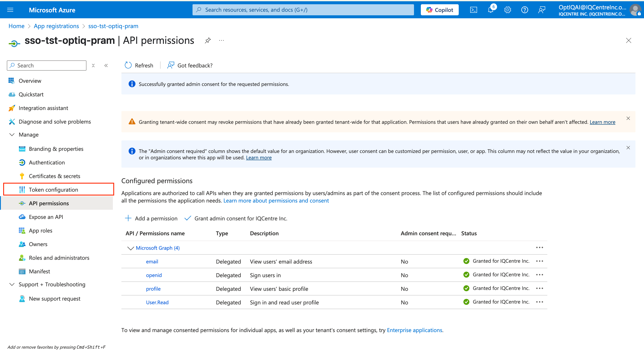Viewport: 644px width, 351px height.
Task: Clear the sidebar search box
Action: tap(93, 65)
